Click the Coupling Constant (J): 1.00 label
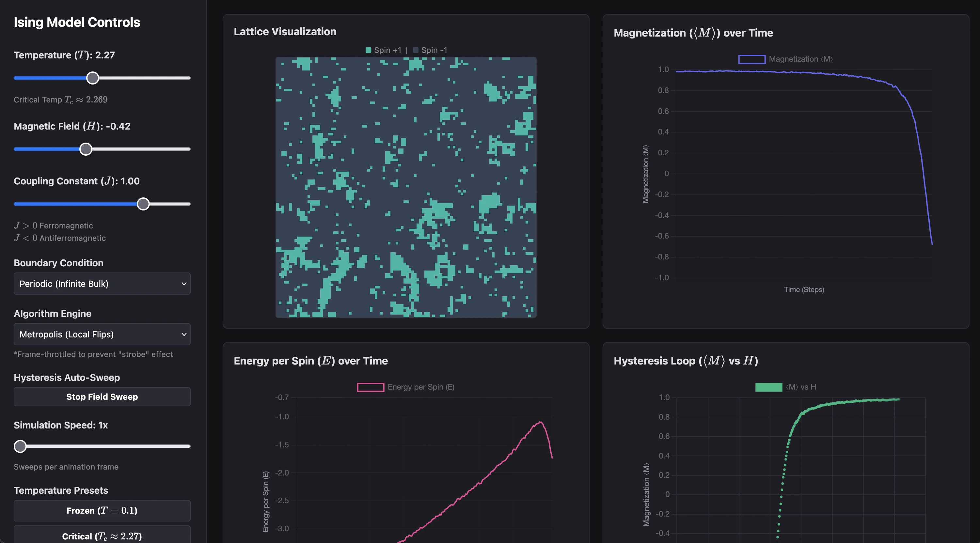The height and width of the screenshot is (543, 980). point(77,181)
